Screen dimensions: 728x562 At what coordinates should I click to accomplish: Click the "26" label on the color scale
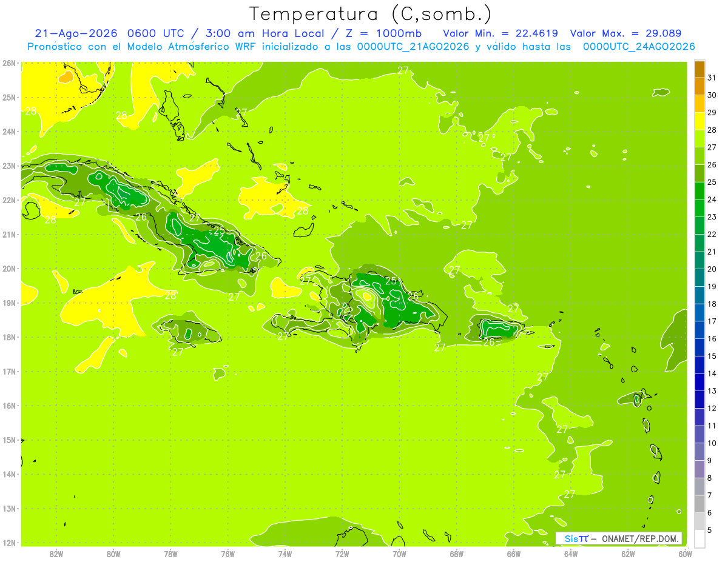click(712, 165)
